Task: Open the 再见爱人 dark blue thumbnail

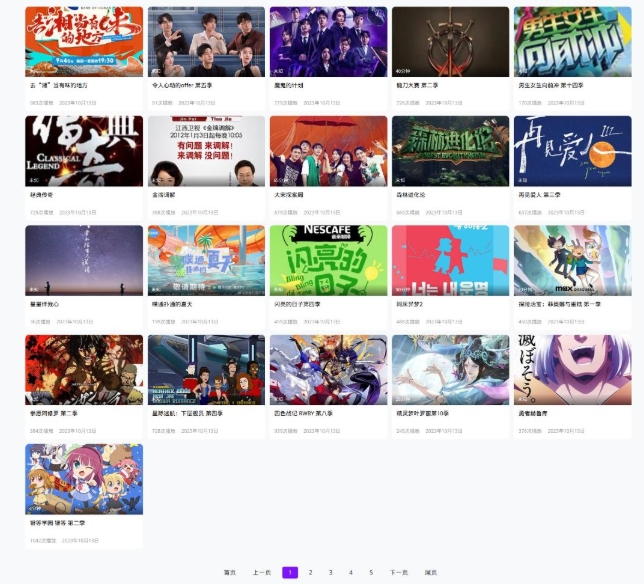Action: point(573,151)
